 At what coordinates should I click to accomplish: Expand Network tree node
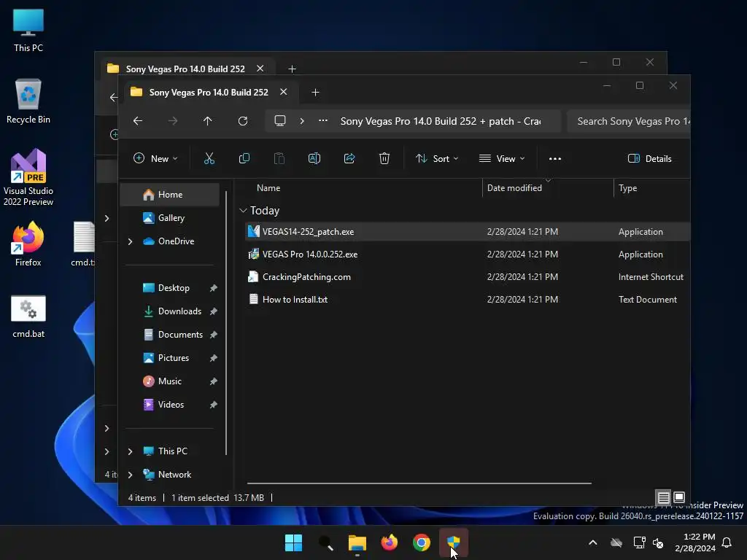coord(130,474)
